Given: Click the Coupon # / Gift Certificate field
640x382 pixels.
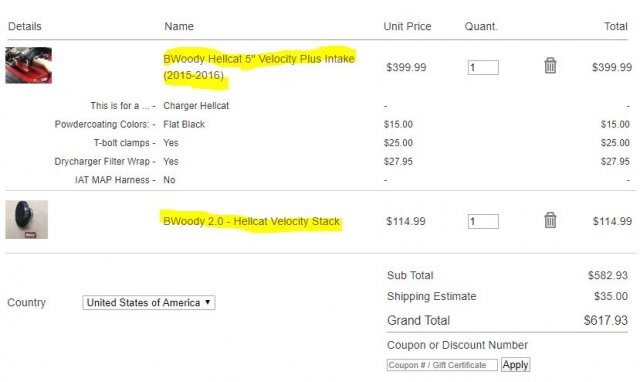Looking at the screenshot, I should 442,365.
